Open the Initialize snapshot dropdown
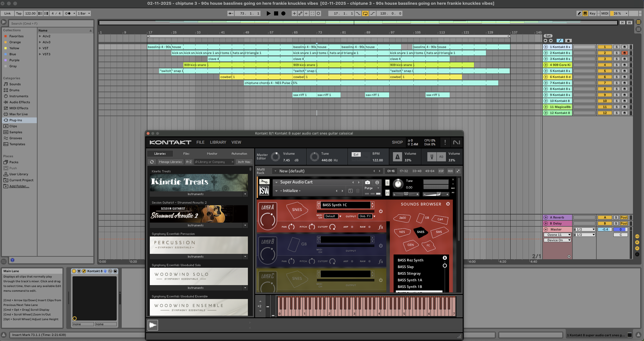 click(277, 191)
